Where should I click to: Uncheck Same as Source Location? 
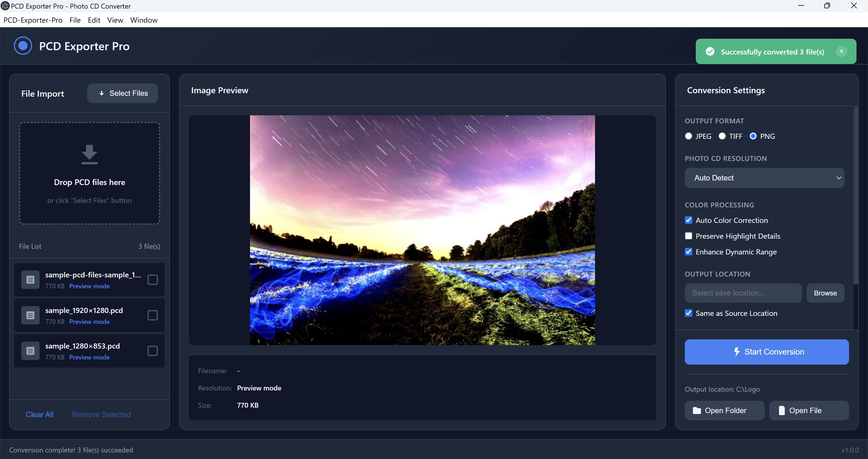(x=688, y=313)
